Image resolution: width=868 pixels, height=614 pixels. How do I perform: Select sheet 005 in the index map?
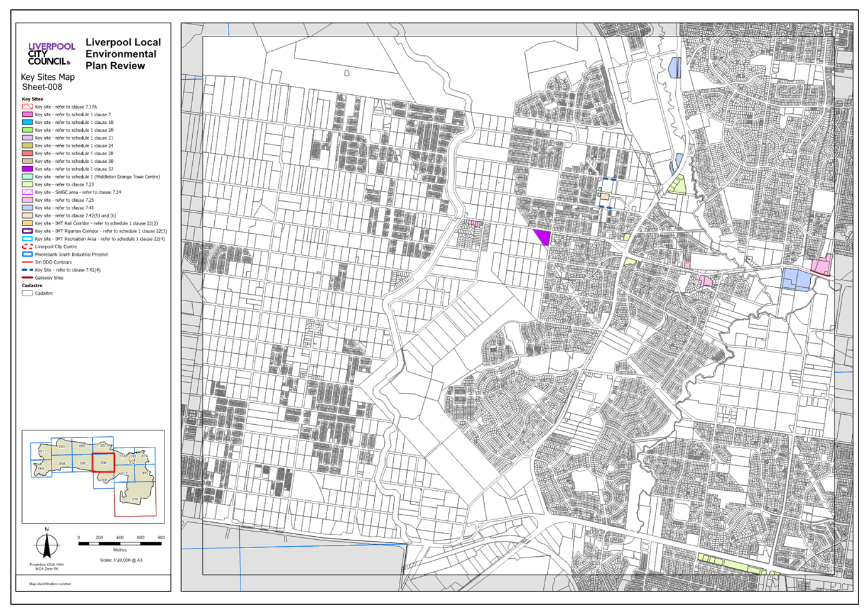(82, 446)
